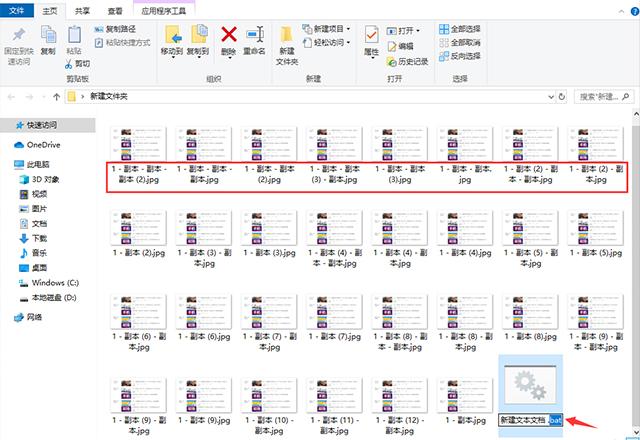Open History (历史记录)
The image size is (640, 440).
407,62
